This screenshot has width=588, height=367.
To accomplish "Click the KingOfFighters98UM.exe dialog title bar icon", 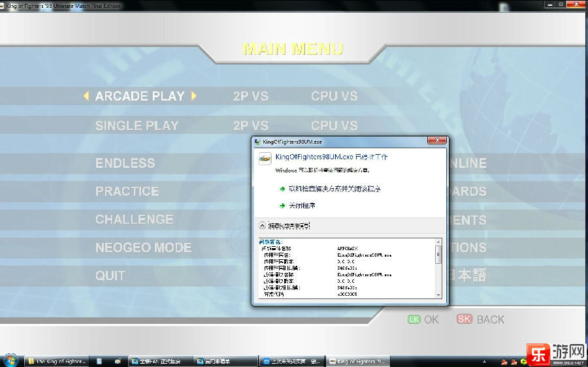I will click(x=257, y=142).
